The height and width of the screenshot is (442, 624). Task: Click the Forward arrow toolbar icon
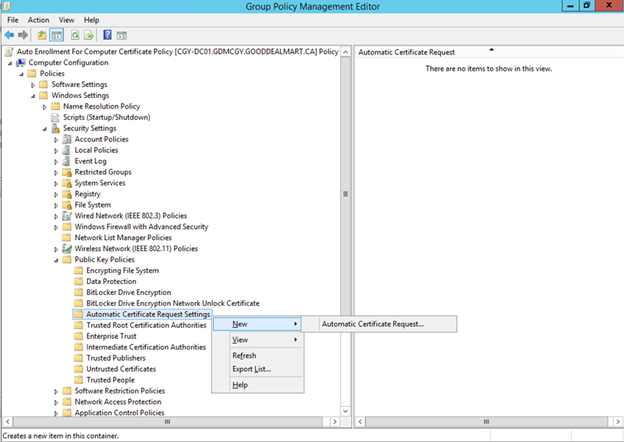pos(23,34)
